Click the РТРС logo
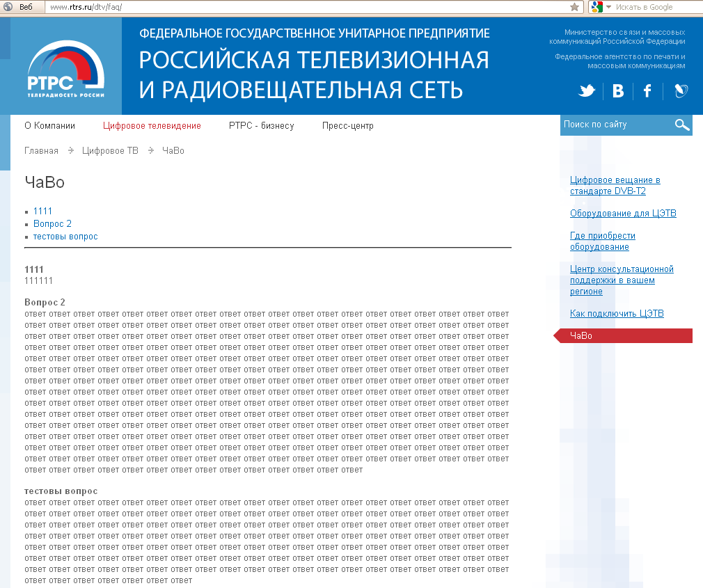703x588 pixels. click(66, 70)
